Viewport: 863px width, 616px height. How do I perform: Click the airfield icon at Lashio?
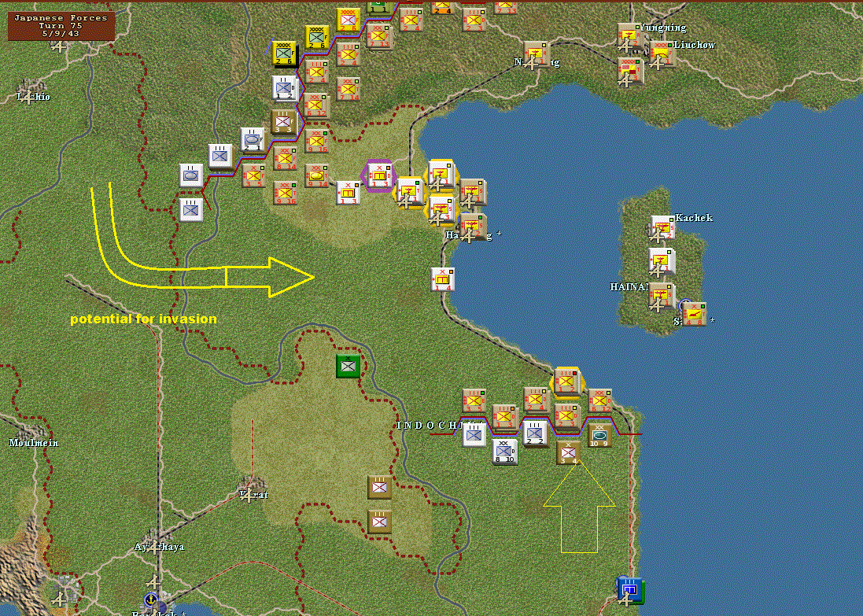[x=27, y=98]
